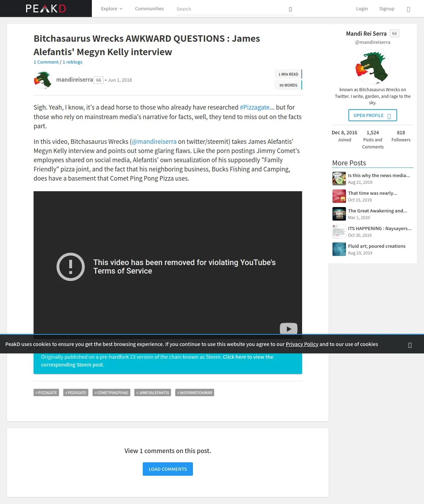Click the reputation badge 66 next to author

99,80
